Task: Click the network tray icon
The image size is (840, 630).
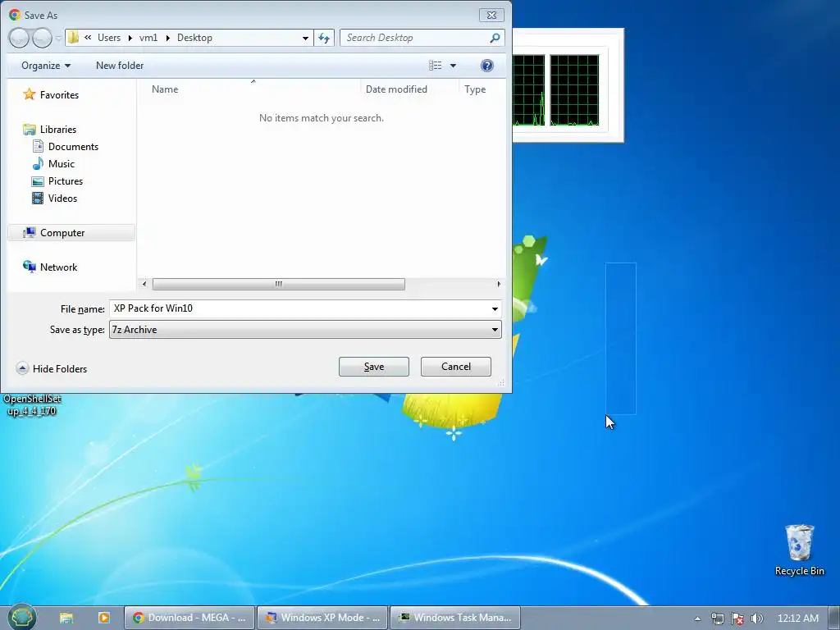Action: [717, 619]
